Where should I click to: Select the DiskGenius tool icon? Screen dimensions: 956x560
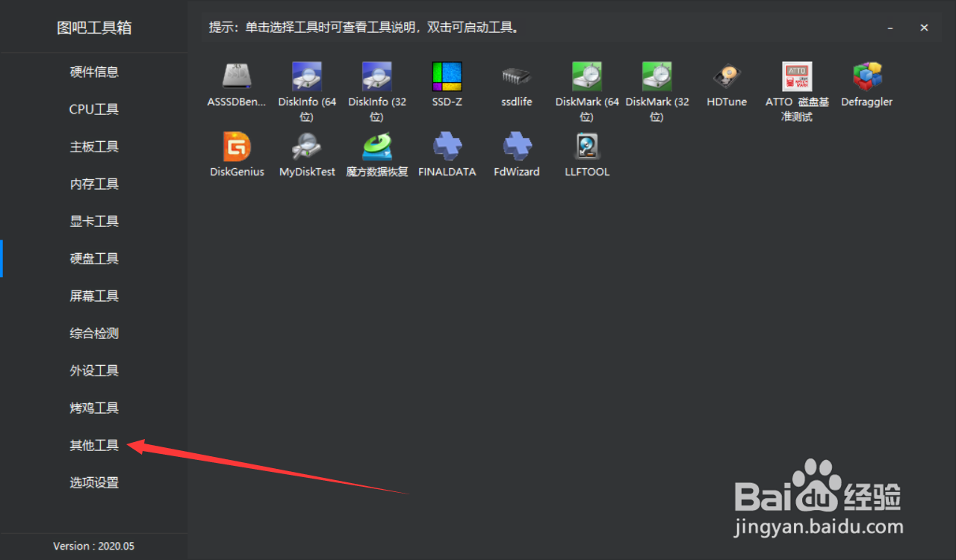237,146
